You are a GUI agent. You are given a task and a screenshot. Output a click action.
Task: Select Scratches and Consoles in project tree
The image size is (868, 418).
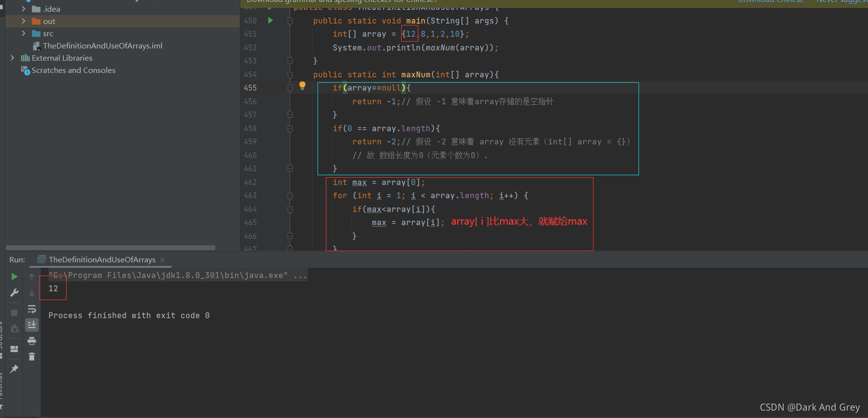tap(74, 70)
